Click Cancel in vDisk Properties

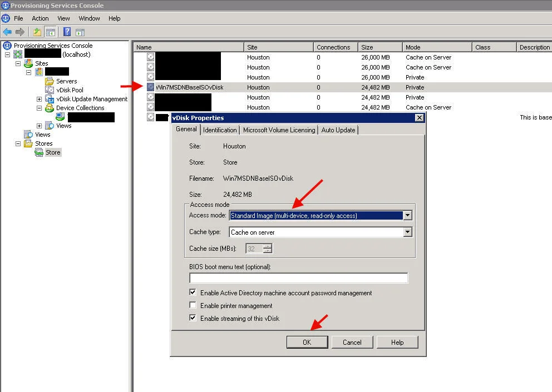click(352, 343)
